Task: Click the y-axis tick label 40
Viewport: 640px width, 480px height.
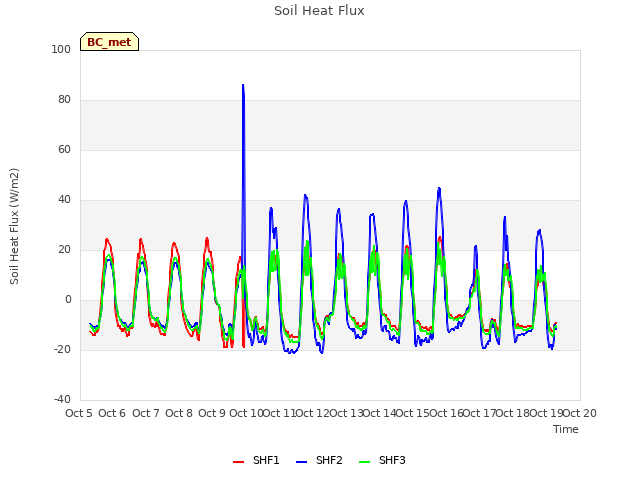Action: (x=64, y=200)
